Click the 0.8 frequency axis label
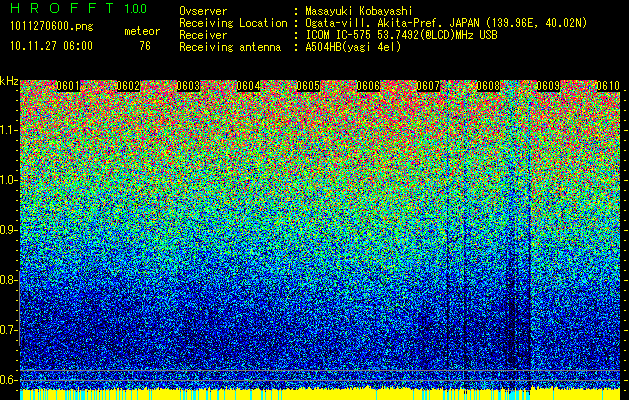Image resolution: width=629 pixels, height=400 pixels. (8, 280)
